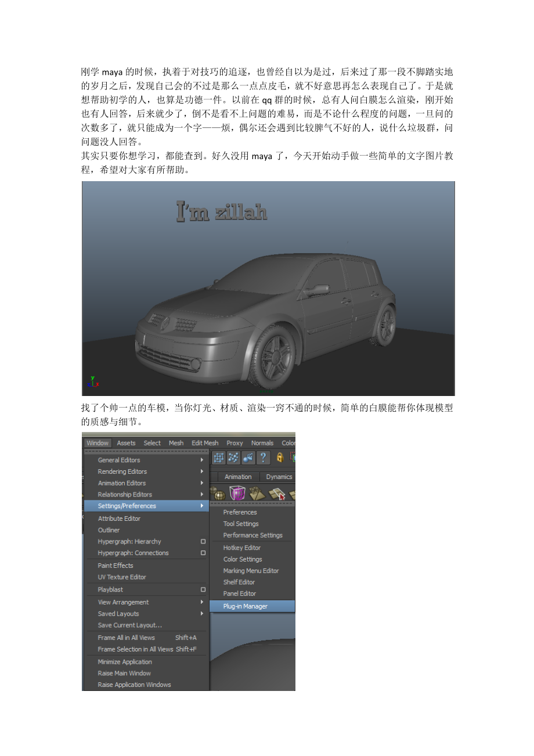Click the lattice points grid icon in toolbar
This screenshot has width=534, height=756.
tap(219, 458)
